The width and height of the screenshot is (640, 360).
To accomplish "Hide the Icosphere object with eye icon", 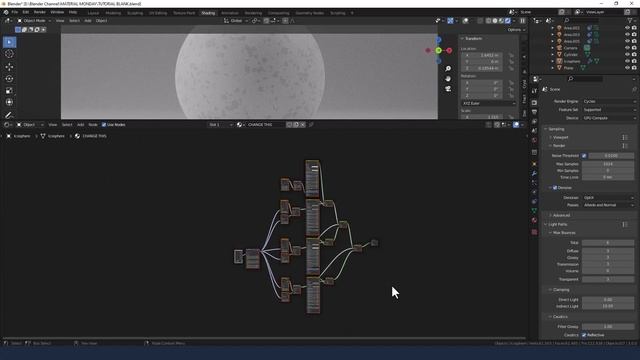I will click(627, 61).
